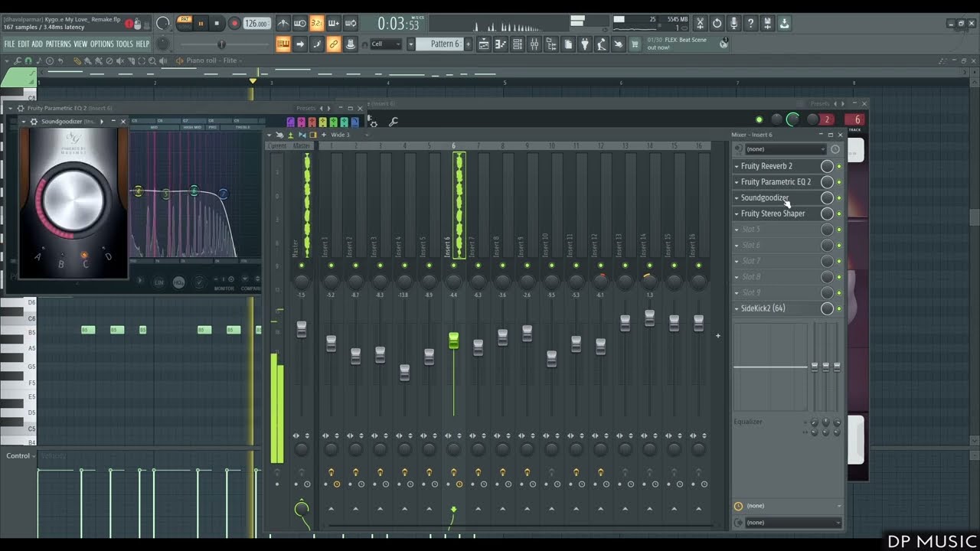
Task: Open the VIEW menu
Action: pos(80,44)
